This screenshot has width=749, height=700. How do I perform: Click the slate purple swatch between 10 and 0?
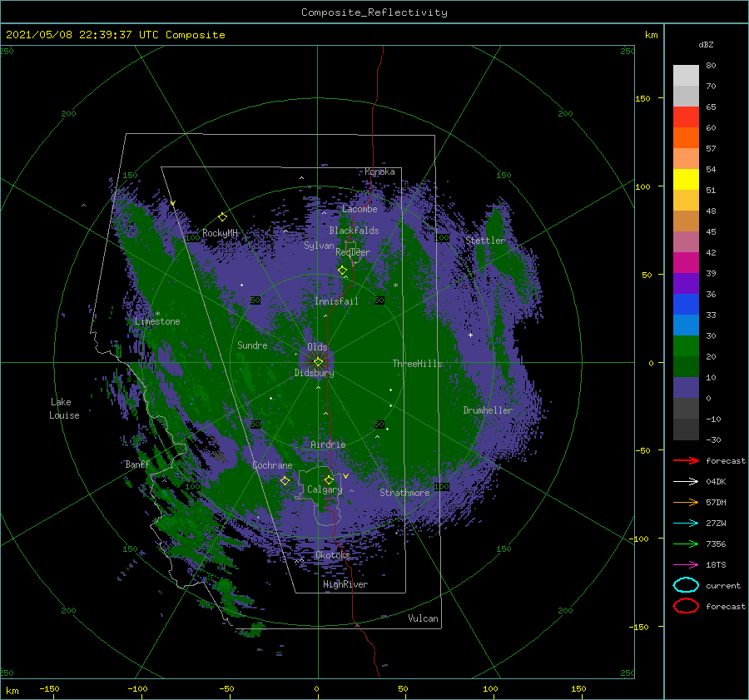(x=686, y=387)
